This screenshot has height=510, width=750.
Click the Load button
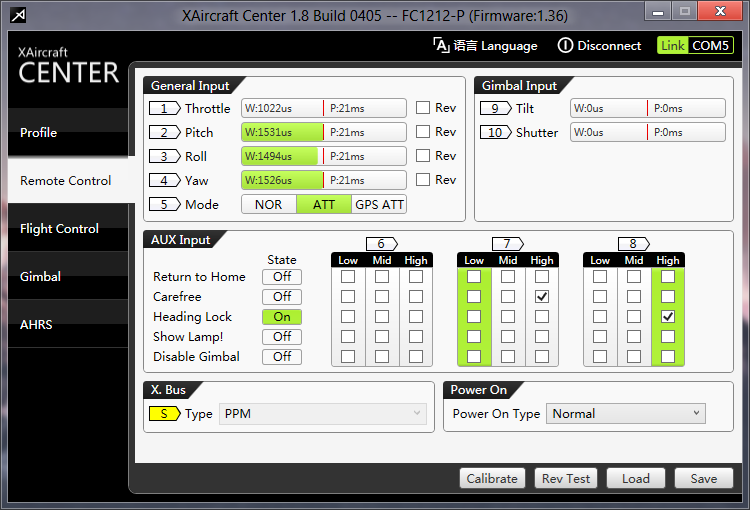636,478
